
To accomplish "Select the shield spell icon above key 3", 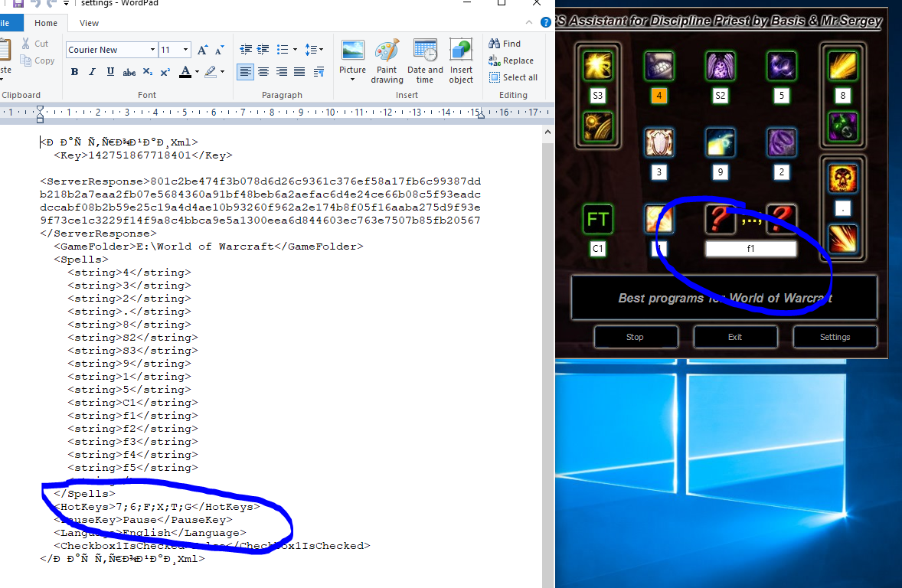I will pyautogui.click(x=659, y=143).
